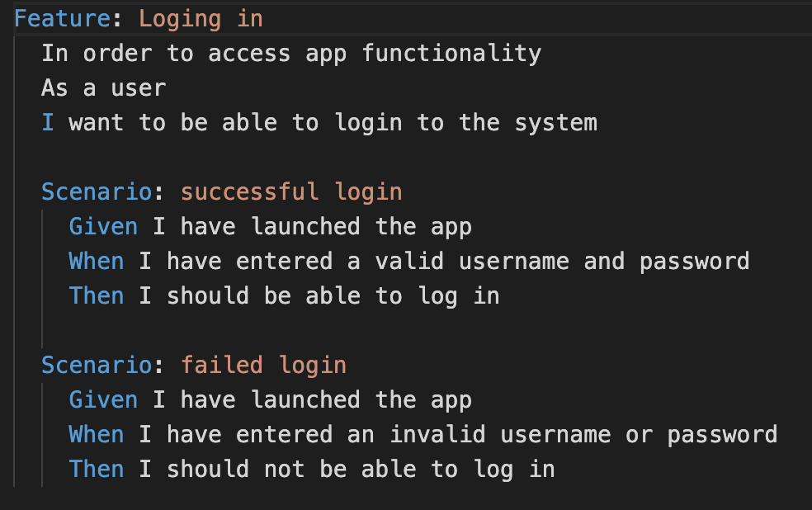Click the second Scenario keyword

click(97, 366)
